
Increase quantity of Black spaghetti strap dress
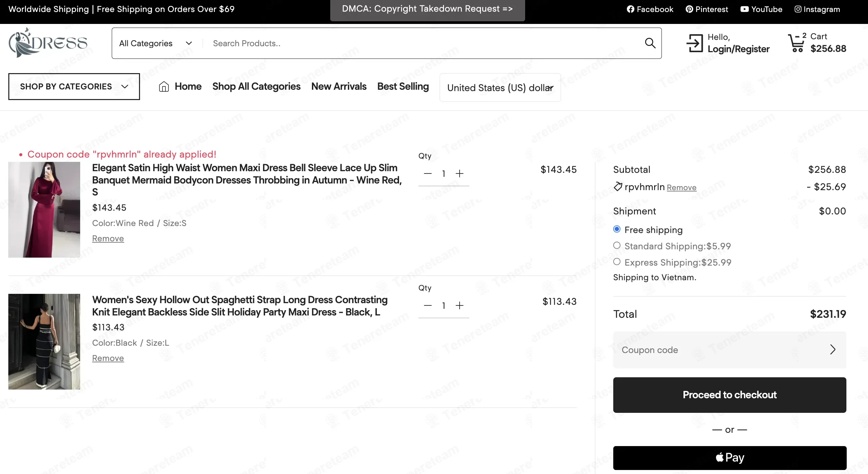[459, 305]
